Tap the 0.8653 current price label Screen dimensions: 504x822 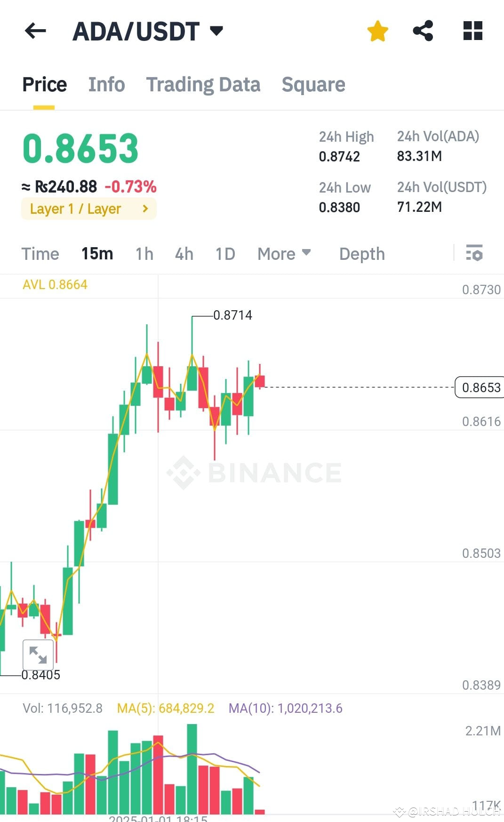tap(480, 387)
